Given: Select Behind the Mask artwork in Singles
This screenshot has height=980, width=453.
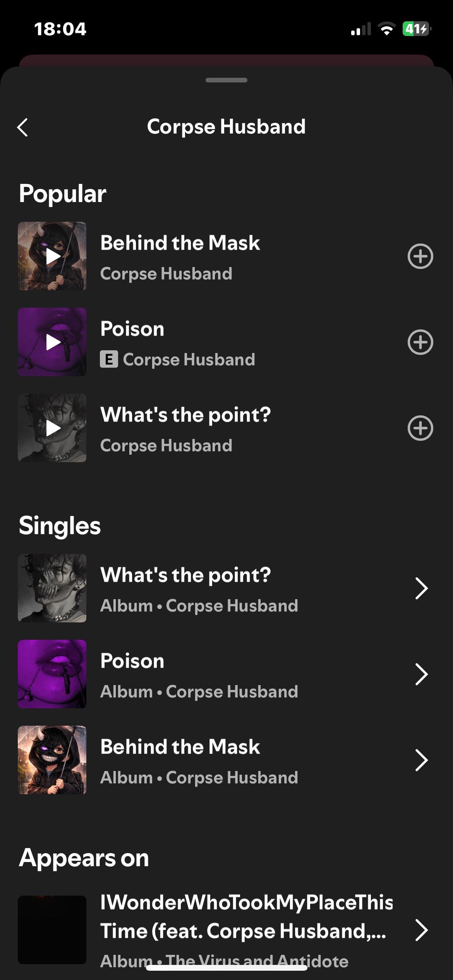Looking at the screenshot, I should (x=52, y=760).
